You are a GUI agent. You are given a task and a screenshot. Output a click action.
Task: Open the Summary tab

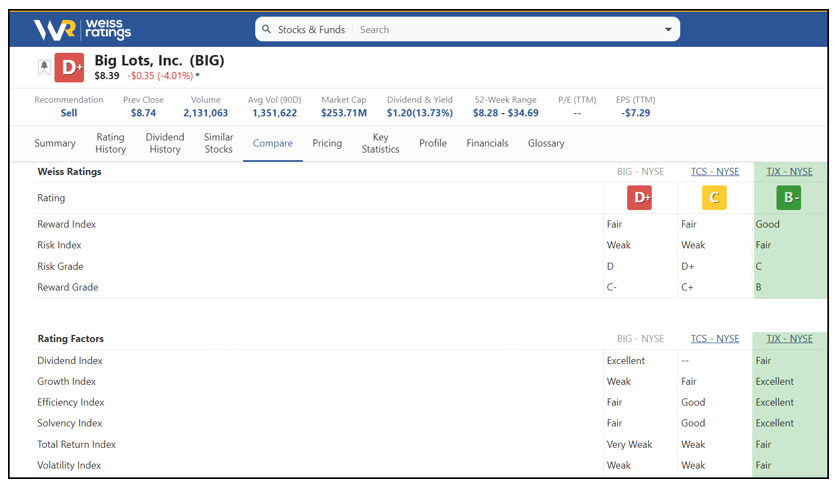[55, 143]
